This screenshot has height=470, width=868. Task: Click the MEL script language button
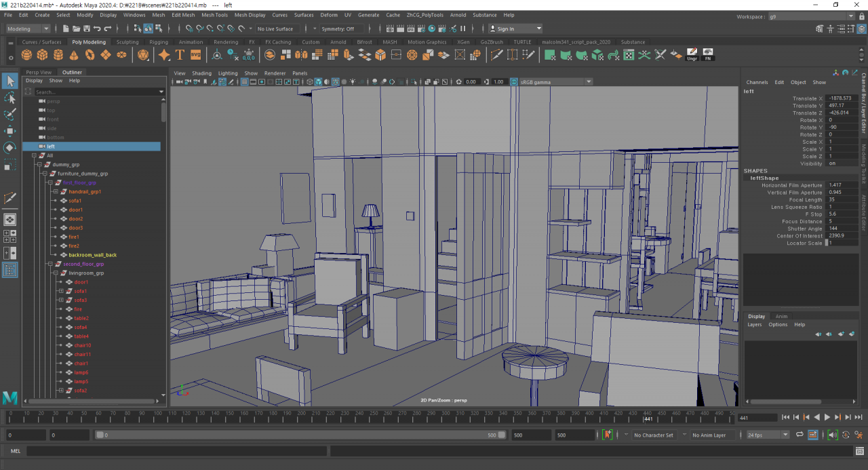point(15,451)
